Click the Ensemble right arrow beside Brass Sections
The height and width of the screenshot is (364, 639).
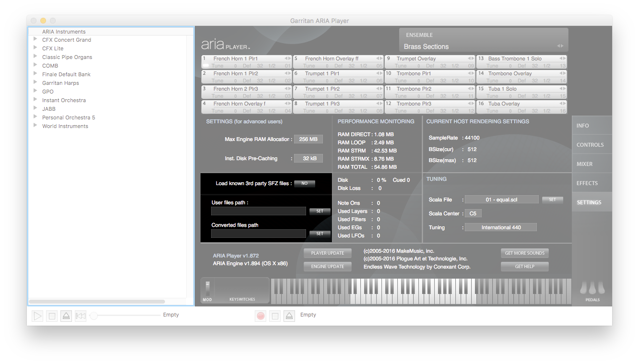pyautogui.click(x=562, y=46)
